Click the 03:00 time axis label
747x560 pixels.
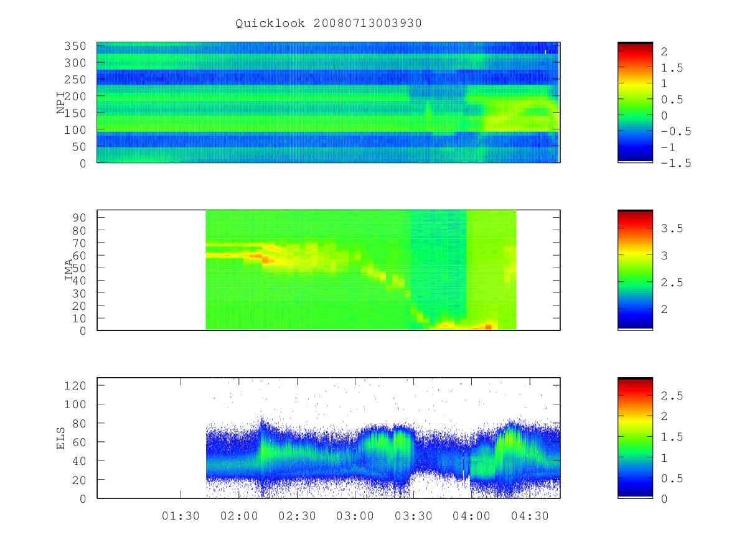[x=355, y=516]
